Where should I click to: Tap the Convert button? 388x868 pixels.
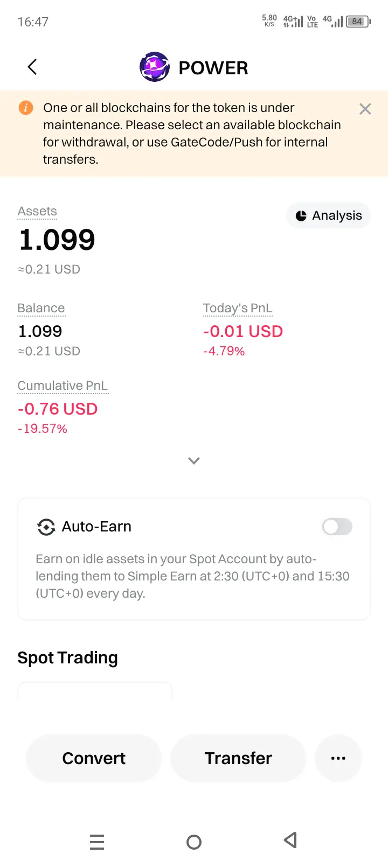click(x=94, y=758)
